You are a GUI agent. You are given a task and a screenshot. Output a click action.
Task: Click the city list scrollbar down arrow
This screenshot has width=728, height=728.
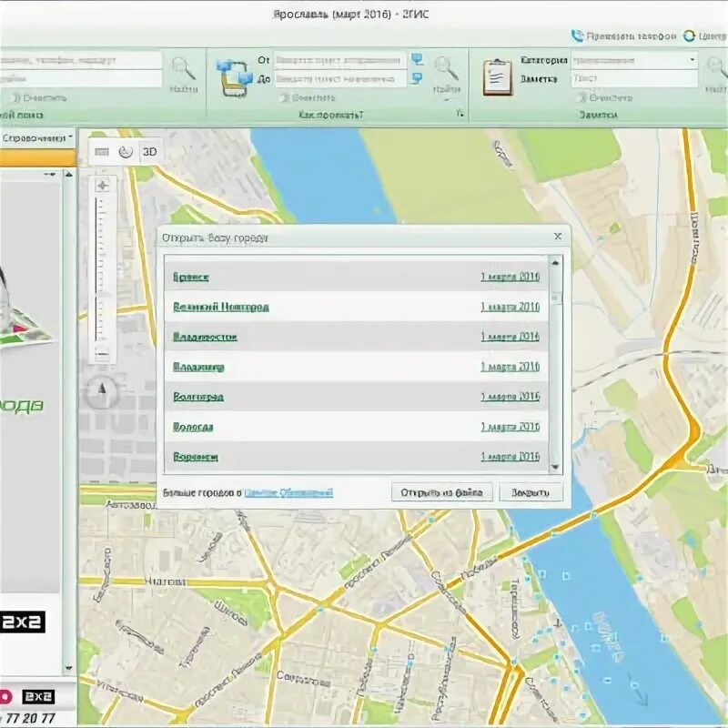pyautogui.click(x=555, y=467)
